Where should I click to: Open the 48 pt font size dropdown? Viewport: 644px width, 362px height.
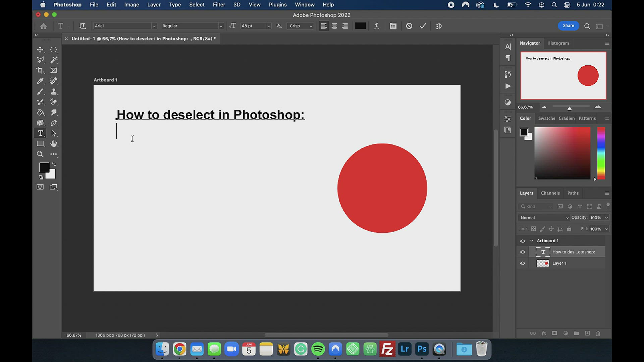[268, 26]
